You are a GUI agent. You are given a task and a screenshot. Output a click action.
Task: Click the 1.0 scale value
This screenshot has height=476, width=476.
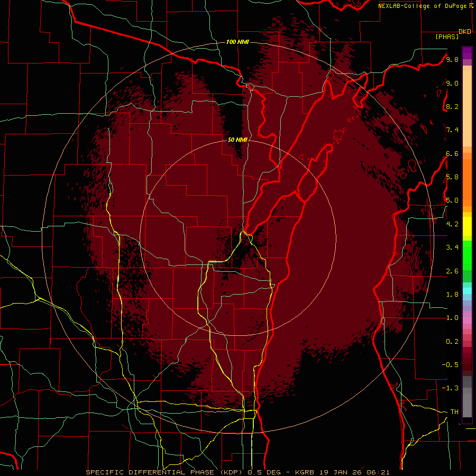pos(452,318)
